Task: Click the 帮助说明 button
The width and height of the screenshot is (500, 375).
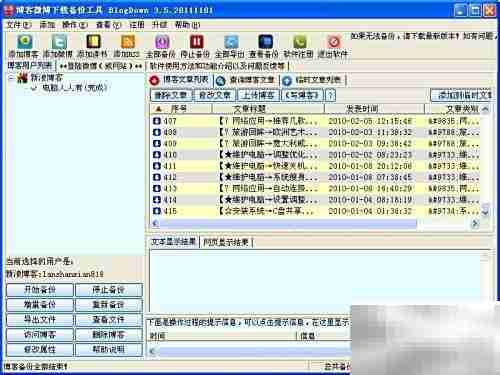Action: [109, 349]
